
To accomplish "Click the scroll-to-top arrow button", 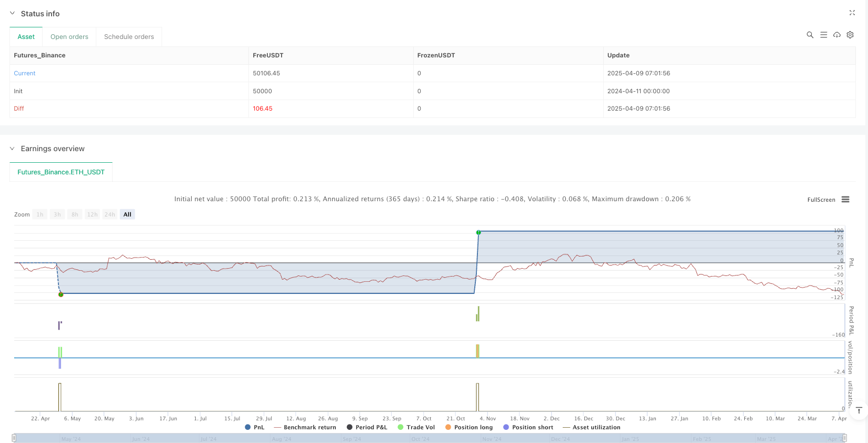I will [x=859, y=410].
